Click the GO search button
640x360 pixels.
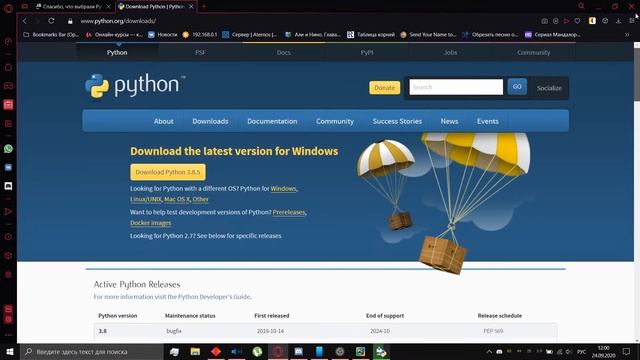tap(517, 87)
